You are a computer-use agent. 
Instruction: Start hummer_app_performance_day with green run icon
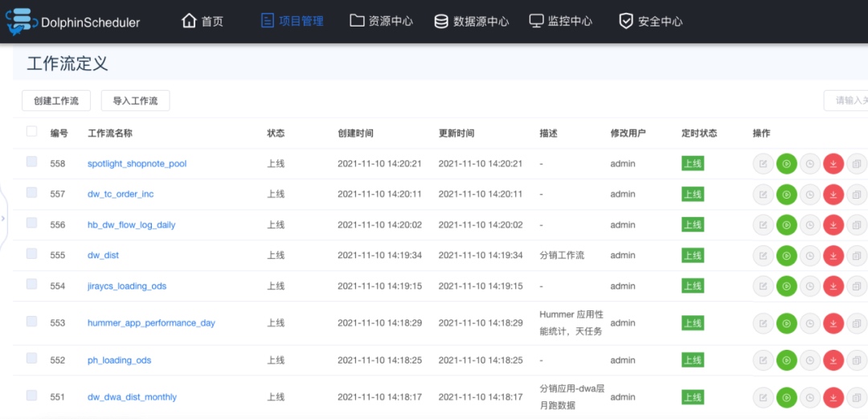pyautogui.click(x=787, y=323)
